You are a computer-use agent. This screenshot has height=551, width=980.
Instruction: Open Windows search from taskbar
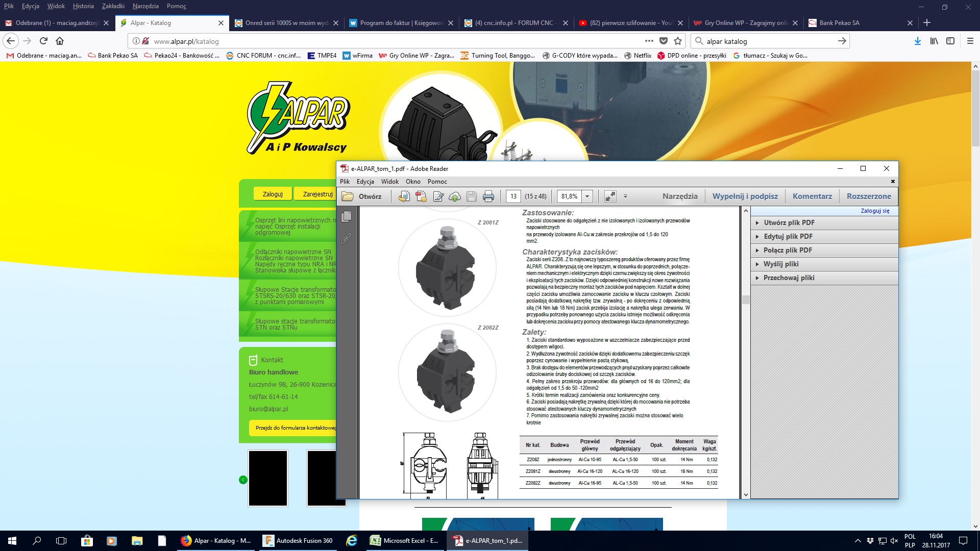37,541
